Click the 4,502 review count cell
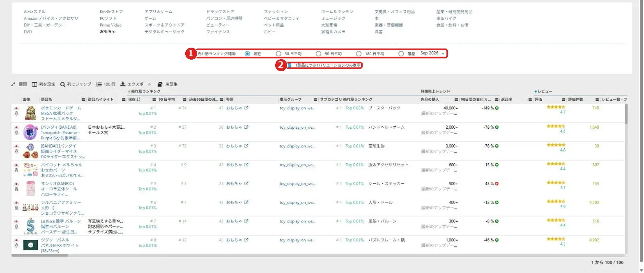Screen dimensions: 644x273 tap(594, 202)
